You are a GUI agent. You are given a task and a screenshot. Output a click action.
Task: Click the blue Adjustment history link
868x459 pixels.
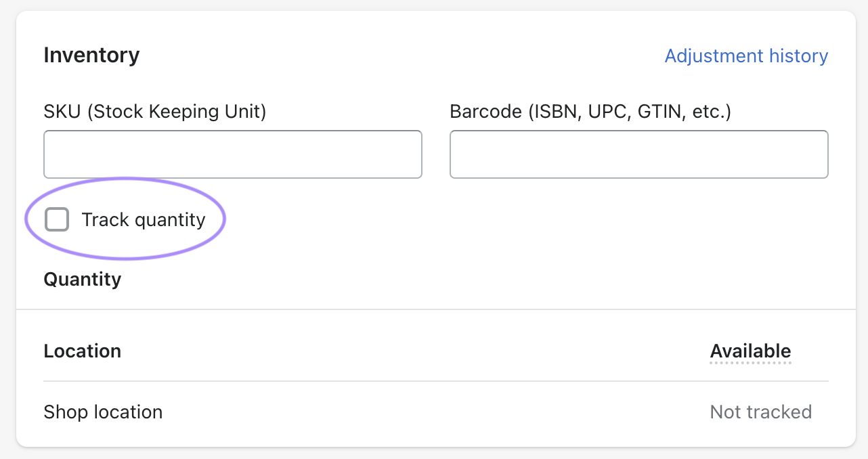[x=746, y=56]
